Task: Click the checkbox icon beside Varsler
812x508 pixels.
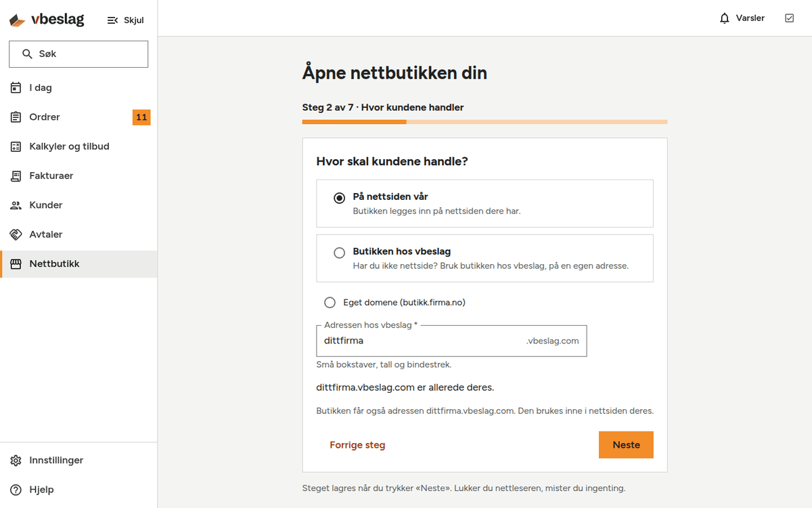Action: coord(789,18)
